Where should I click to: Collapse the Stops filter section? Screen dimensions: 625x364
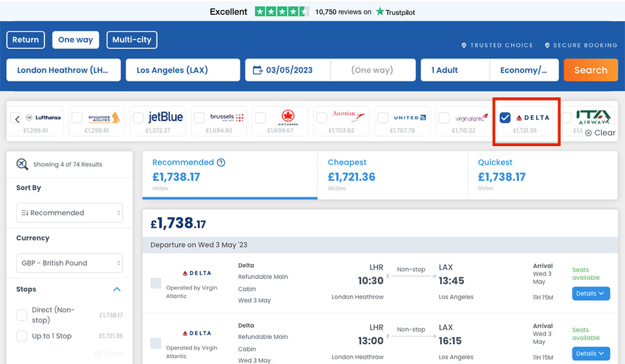pos(117,289)
